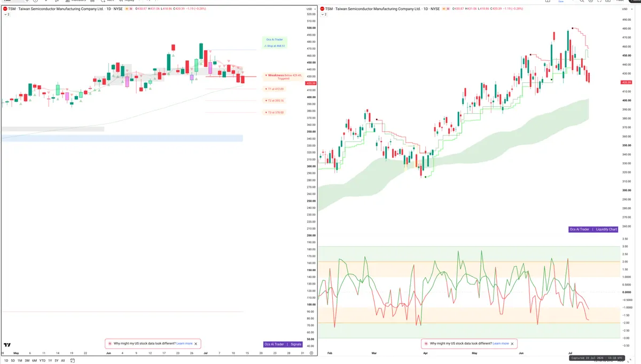Click the left chart's -1.19 (-0.28%) change value

click(x=197, y=9)
